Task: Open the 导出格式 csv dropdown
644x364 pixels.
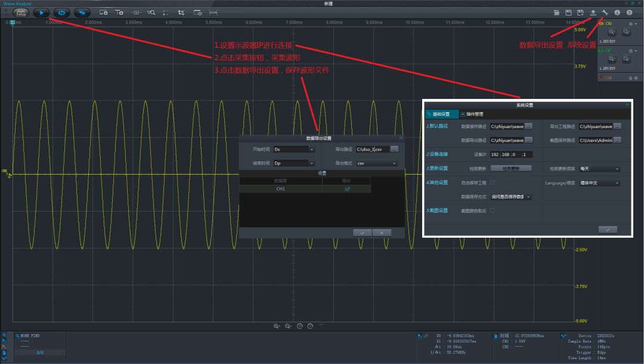Action: point(376,163)
